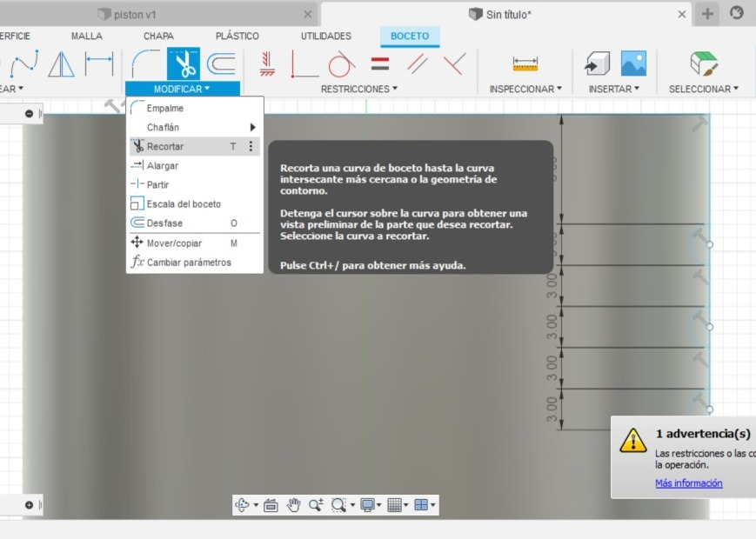
Task: Expand the INSERTAR dropdown
Action: tap(614, 90)
